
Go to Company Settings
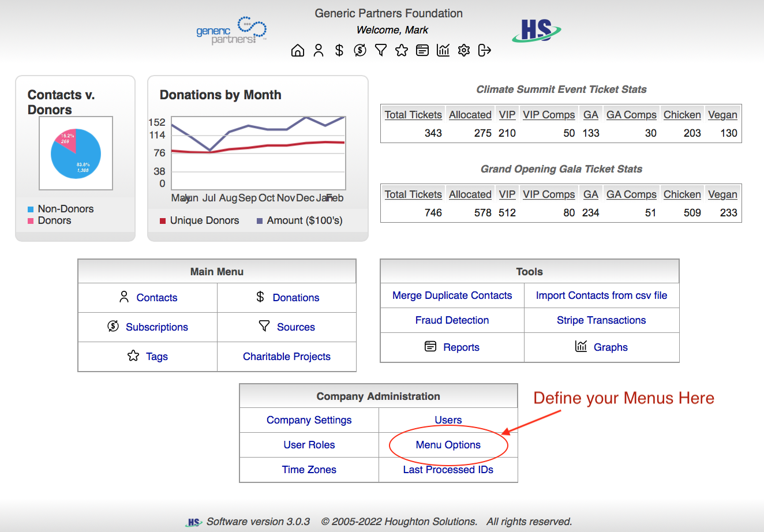309,420
